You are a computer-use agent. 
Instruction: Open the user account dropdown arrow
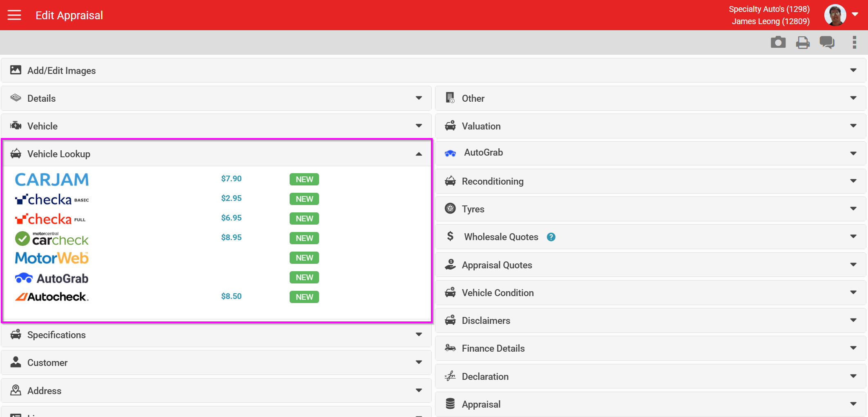855,14
